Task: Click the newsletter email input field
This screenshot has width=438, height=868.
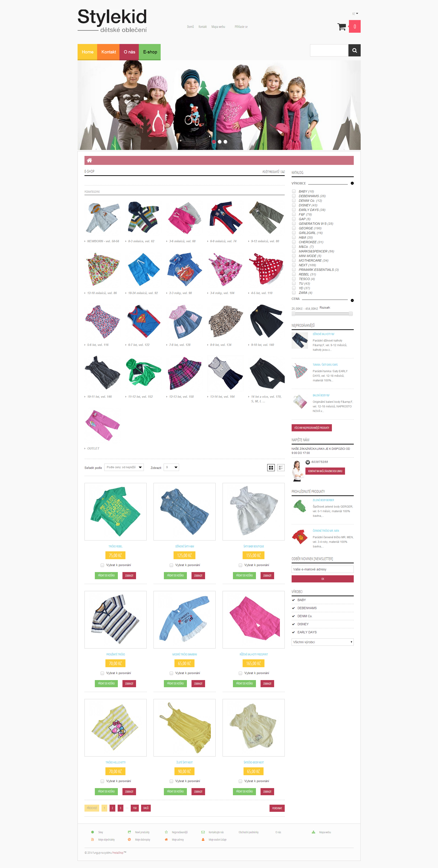Action: coord(322,569)
